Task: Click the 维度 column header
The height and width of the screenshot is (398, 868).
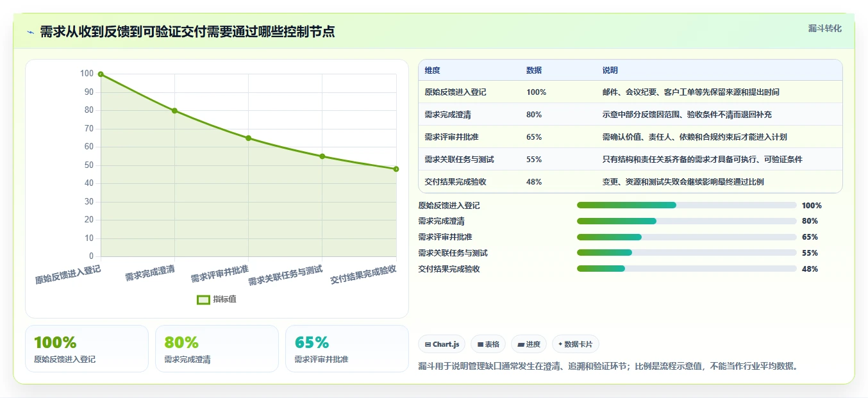Action: pos(432,70)
